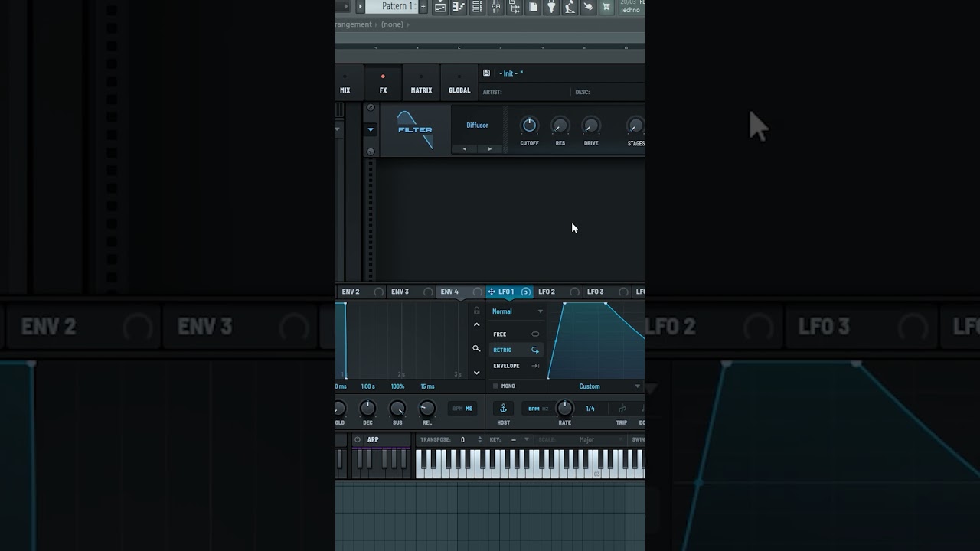
Task: Open the Custom LFO shape dropdown
Action: tap(596, 386)
